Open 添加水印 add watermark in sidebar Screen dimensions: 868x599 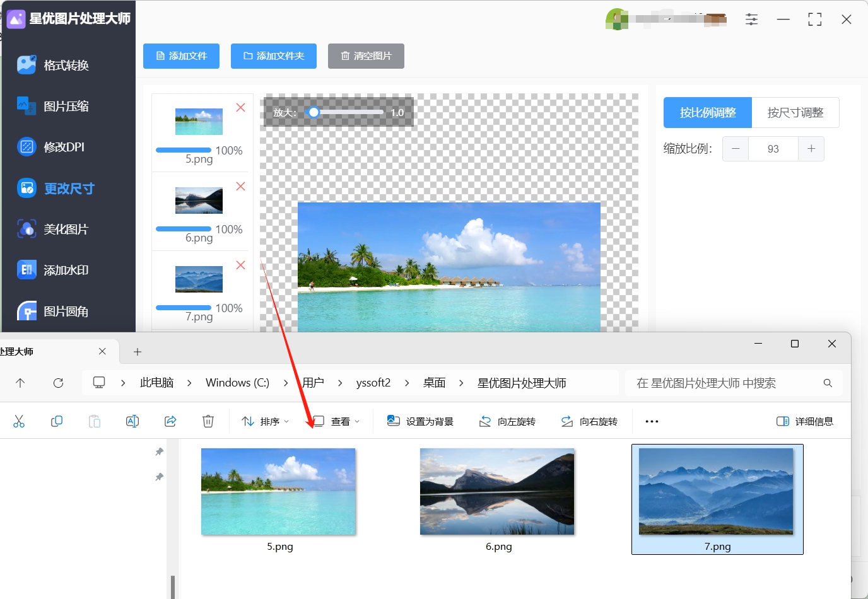pyautogui.click(x=54, y=270)
